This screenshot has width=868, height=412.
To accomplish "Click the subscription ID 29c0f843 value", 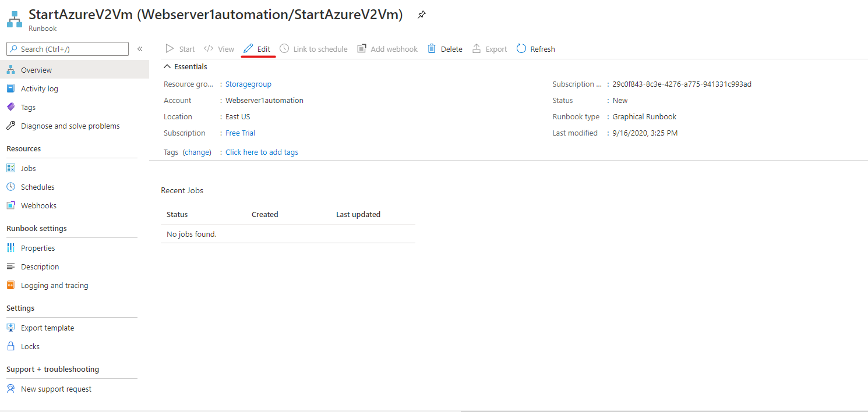I will [x=682, y=84].
